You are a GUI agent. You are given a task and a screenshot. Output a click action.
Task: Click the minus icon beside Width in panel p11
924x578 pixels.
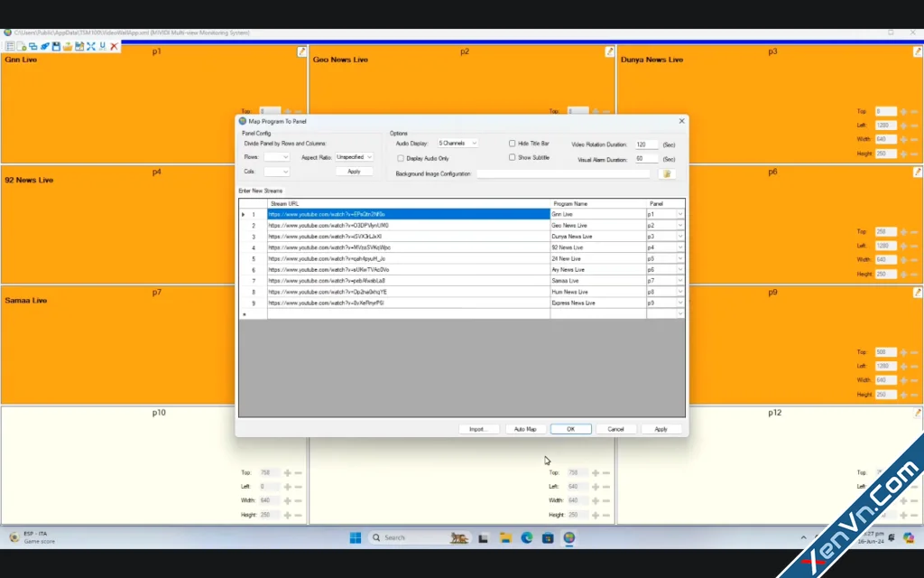click(x=606, y=500)
